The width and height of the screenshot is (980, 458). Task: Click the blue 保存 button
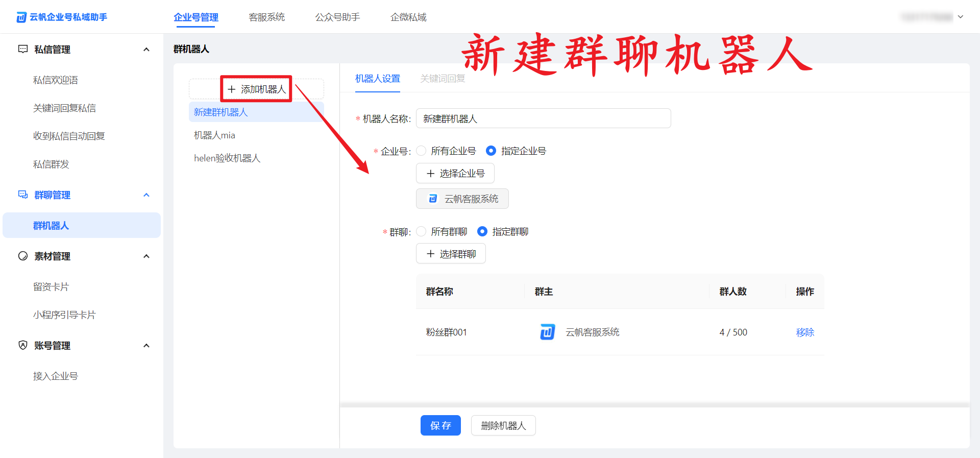tap(440, 425)
